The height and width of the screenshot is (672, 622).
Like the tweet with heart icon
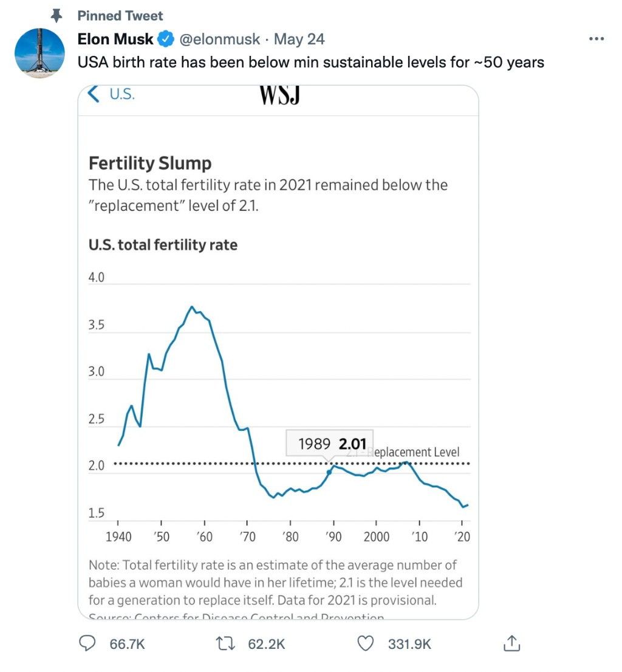click(x=365, y=643)
